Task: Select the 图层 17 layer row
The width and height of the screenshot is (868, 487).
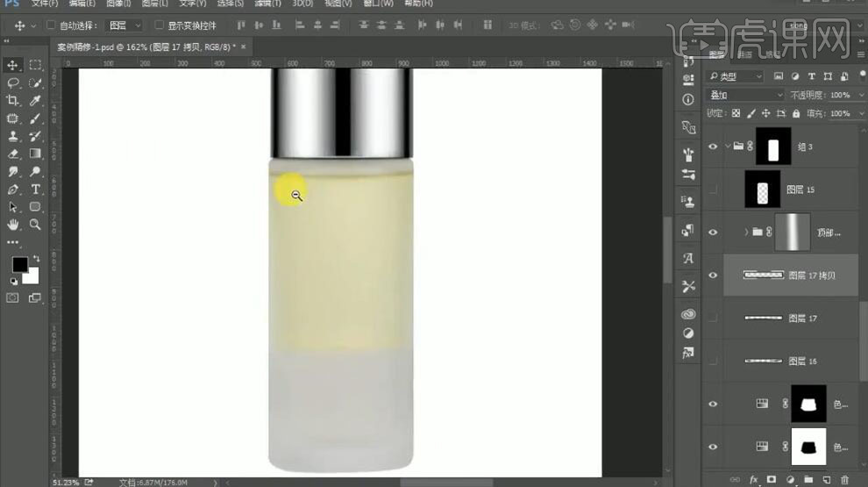Action: click(790, 318)
